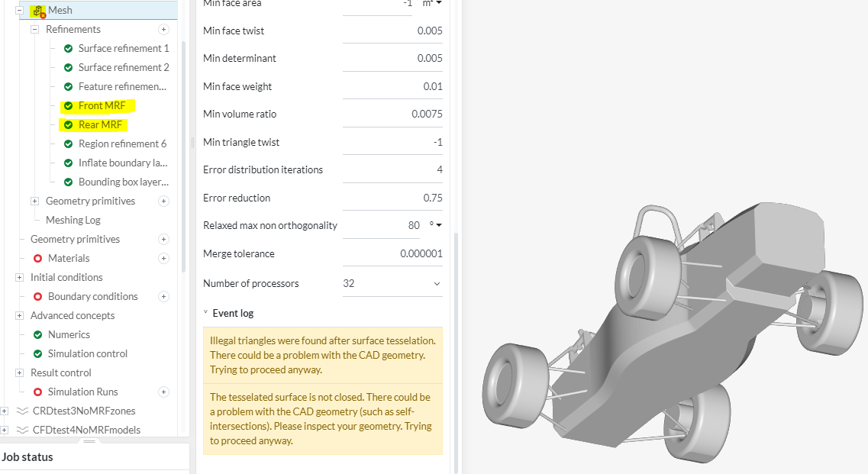Open the max non orthogonality unit dropdown
The width and height of the screenshot is (868, 474).
[436, 225]
